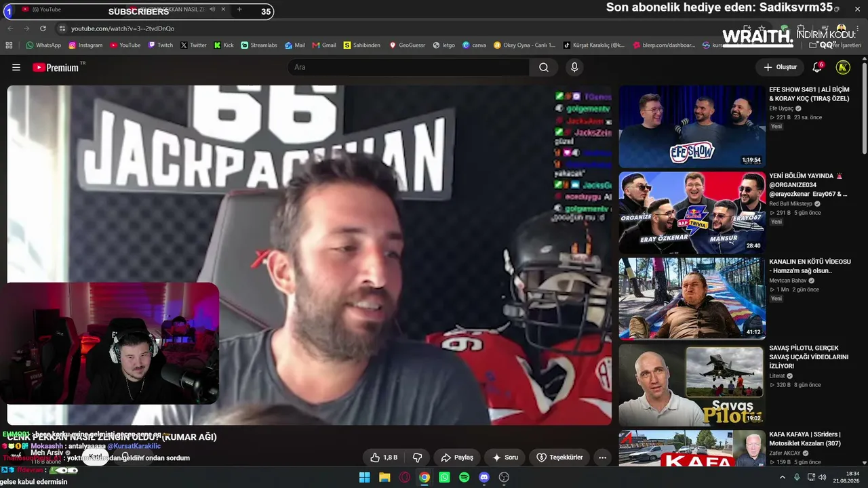Open the Sahibinden bookmark
Image resolution: width=868 pixels, height=488 pixels.
click(x=362, y=45)
